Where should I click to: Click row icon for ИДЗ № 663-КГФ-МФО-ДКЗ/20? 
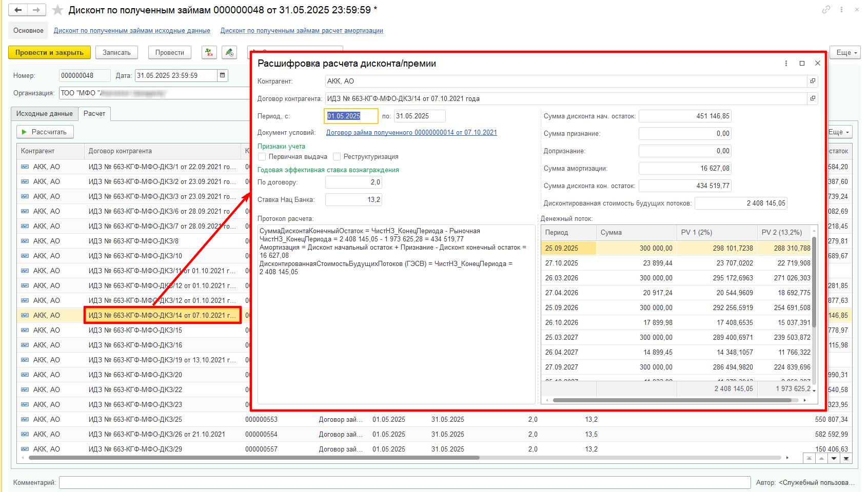click(25, 375)
